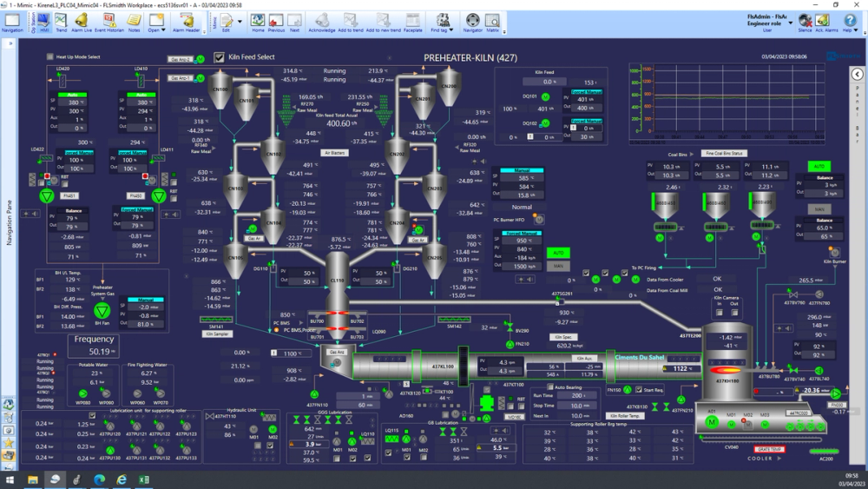
Task: Open the Faceplate icon
Action: (x=413, y=21)
